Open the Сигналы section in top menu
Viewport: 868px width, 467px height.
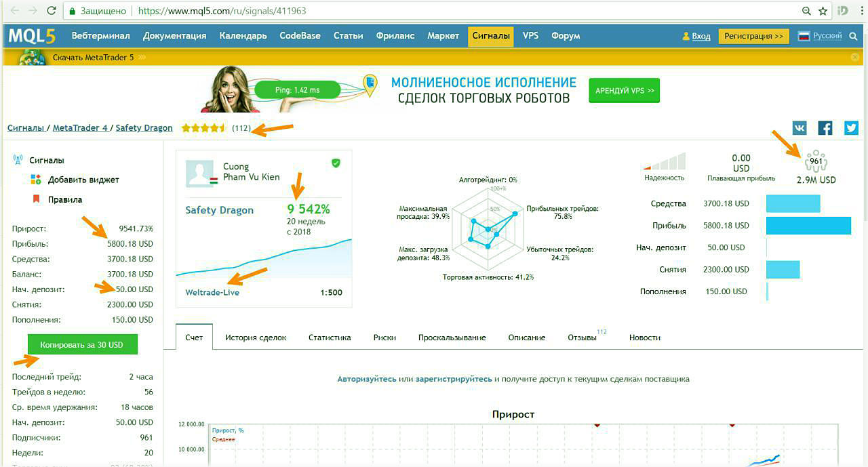click(491, 36)
